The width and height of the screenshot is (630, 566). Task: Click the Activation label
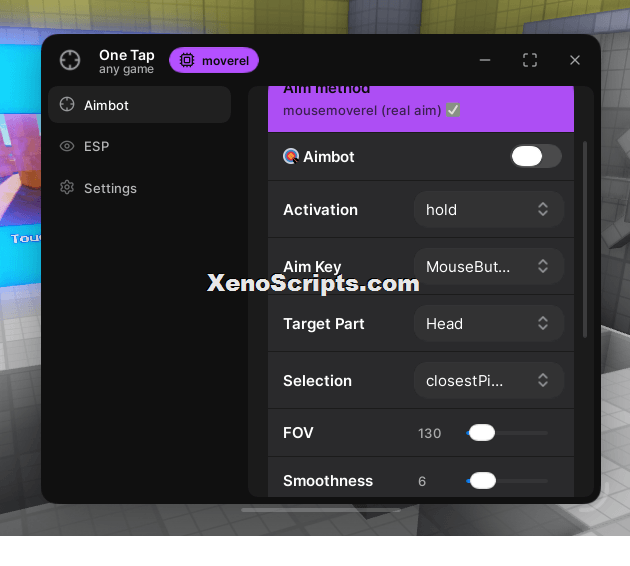point(320,210)
